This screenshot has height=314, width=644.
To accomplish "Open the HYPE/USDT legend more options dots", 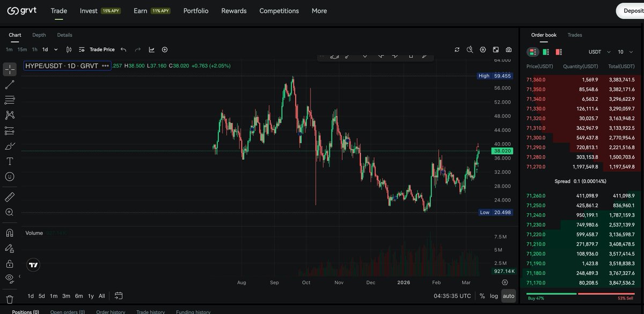I will [x=105, y=66].
